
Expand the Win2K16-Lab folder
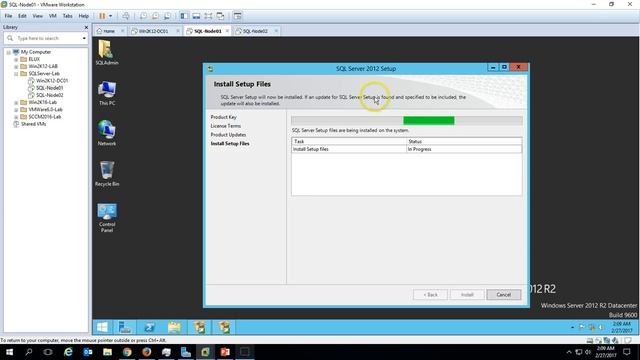(x=16, y=102)
